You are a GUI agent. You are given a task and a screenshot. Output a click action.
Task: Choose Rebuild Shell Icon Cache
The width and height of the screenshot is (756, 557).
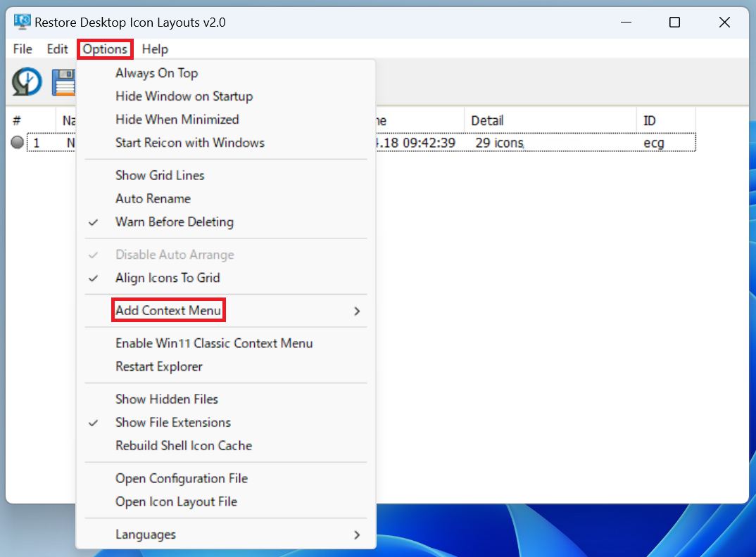(x=226, y=445)
